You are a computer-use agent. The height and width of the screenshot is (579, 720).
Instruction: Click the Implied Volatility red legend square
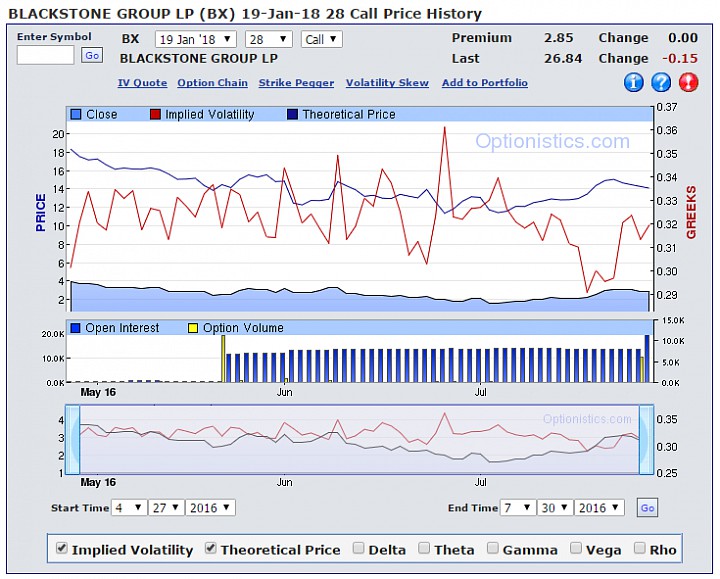point(155,114)
